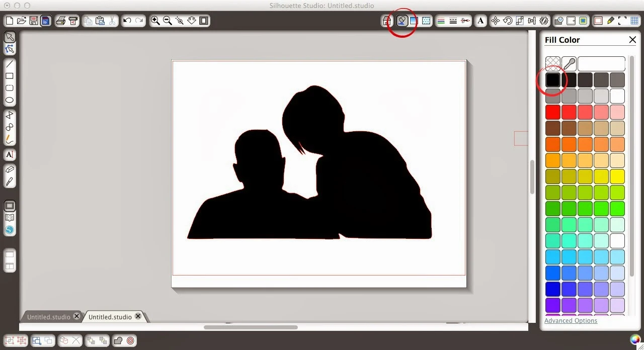Switch to the first Untitled.studio tab
Image resolution: width=644 pixels, height=350 pixels.
pos(49,316)
